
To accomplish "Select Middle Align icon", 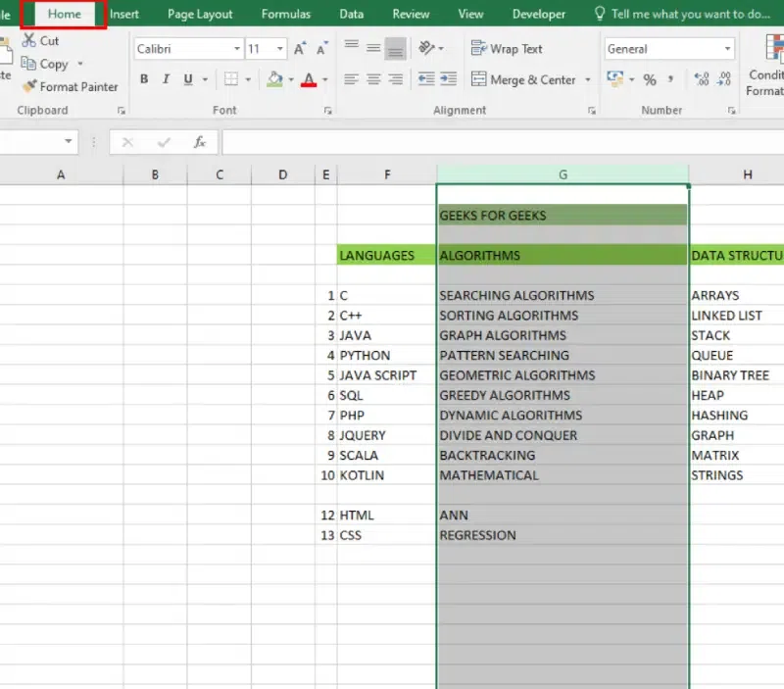I will coord(373,48).
